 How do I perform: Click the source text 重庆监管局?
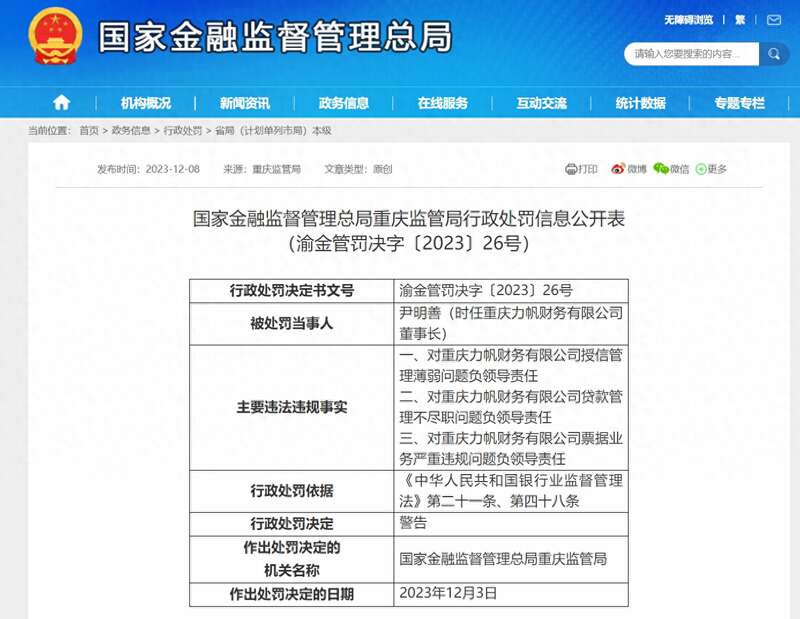tap(277, 169)
